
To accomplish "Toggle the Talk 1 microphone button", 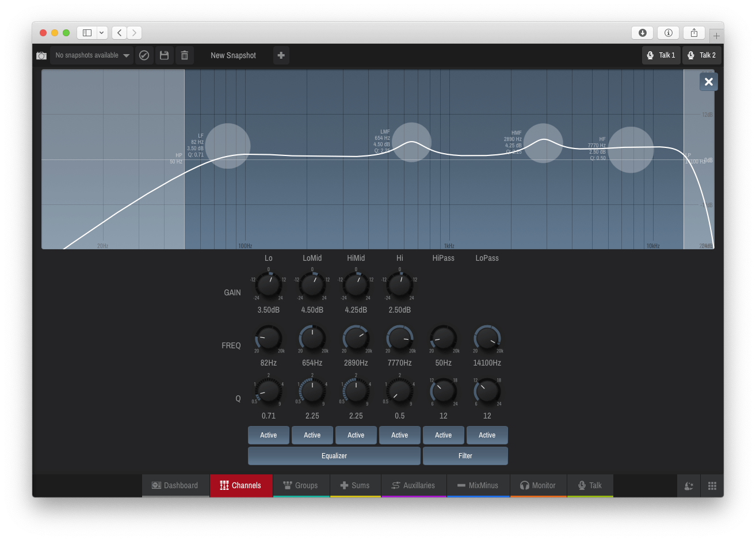I will click(661, 55).
